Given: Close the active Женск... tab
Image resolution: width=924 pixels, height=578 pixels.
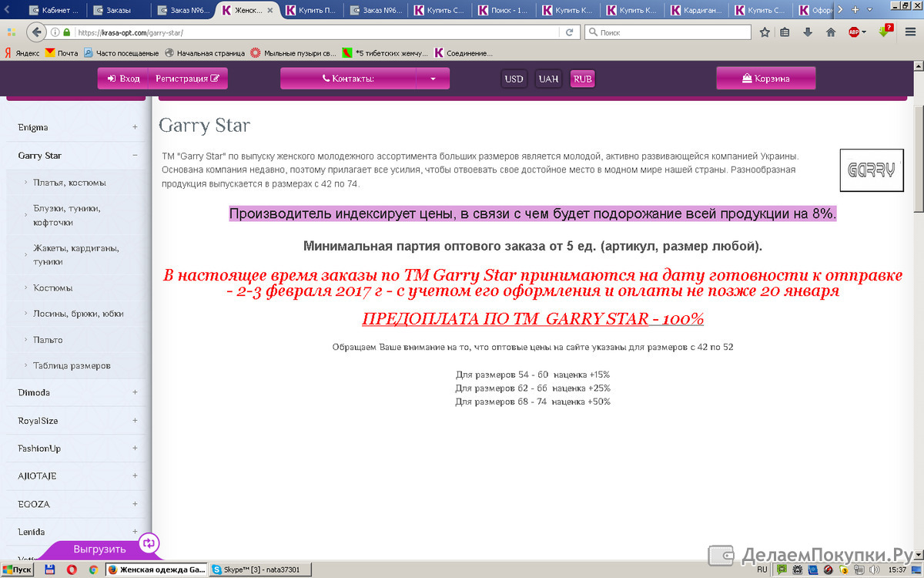Looking at the screenshot, I should click(x=269, y=11).
